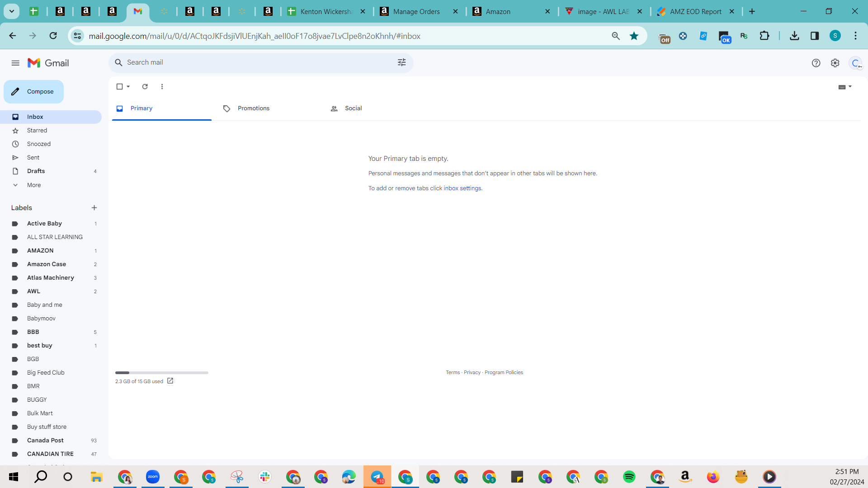Viewport: 868px width, 488px height.
Task: Open the Atlas Machinery label
Action: [x=51, y=278]
